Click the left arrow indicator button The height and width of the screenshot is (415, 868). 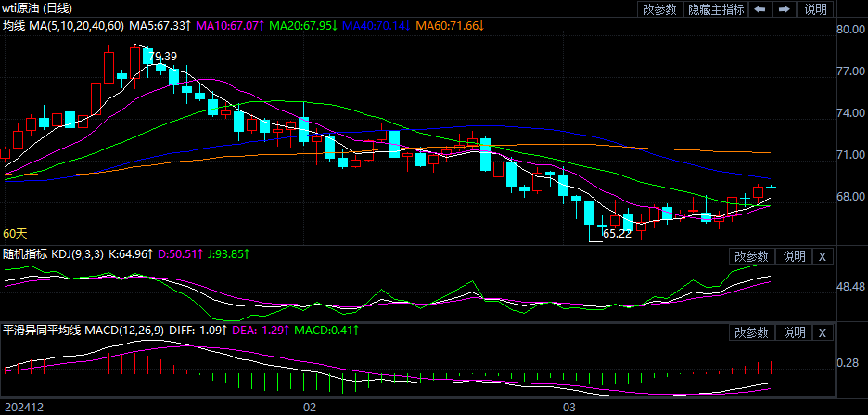click(759, 9)
